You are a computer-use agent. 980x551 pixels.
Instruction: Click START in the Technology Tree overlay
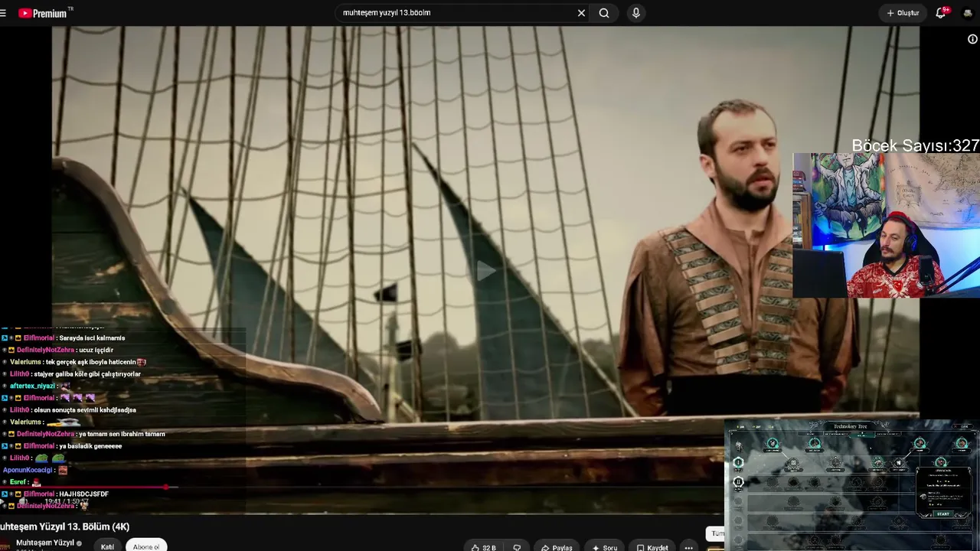(x=942, y=514)
